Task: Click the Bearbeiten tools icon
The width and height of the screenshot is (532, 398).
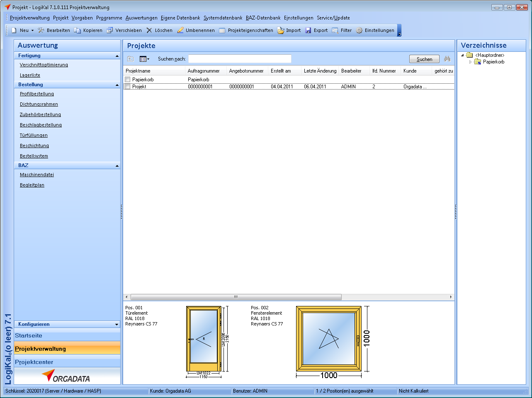Action: pyautogui.click(x=41, y=30)
